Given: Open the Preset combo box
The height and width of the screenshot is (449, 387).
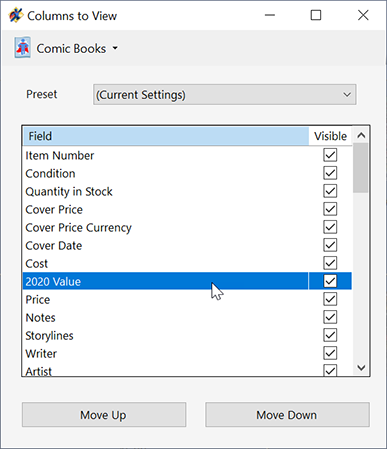Looking at the screenshot, I should click(224, 95).
